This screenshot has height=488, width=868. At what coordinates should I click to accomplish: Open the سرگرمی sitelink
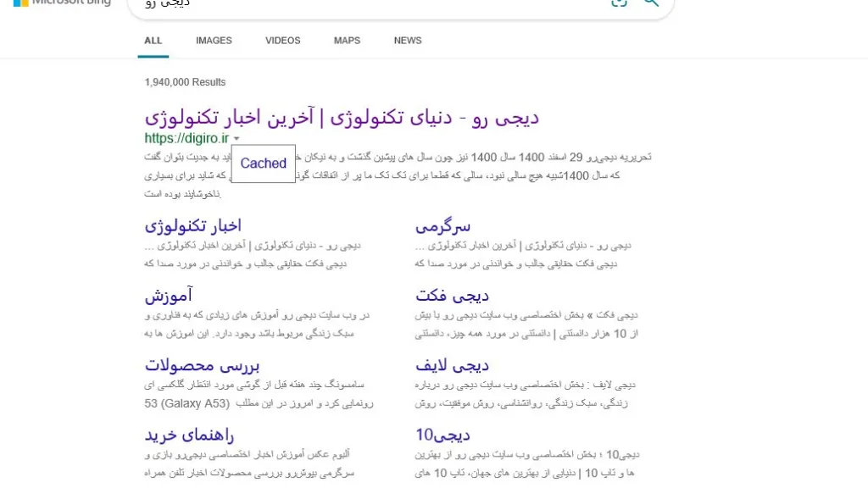tap(442, 225)
